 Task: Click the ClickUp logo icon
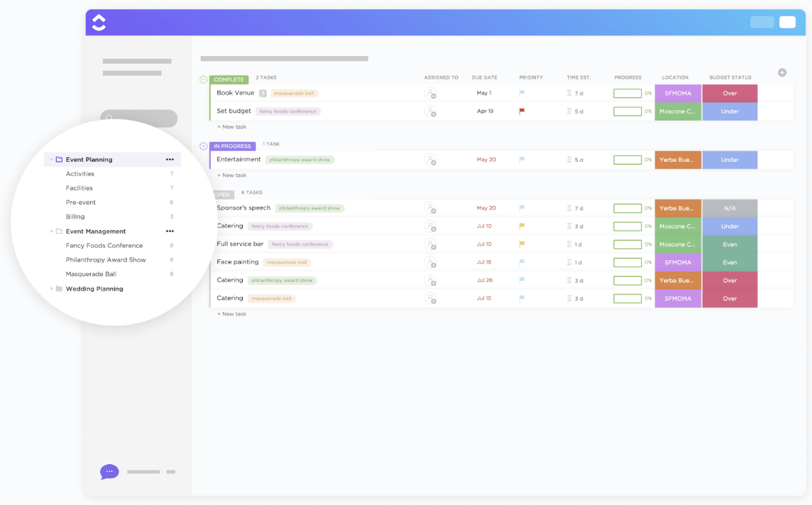coord(98,22)
